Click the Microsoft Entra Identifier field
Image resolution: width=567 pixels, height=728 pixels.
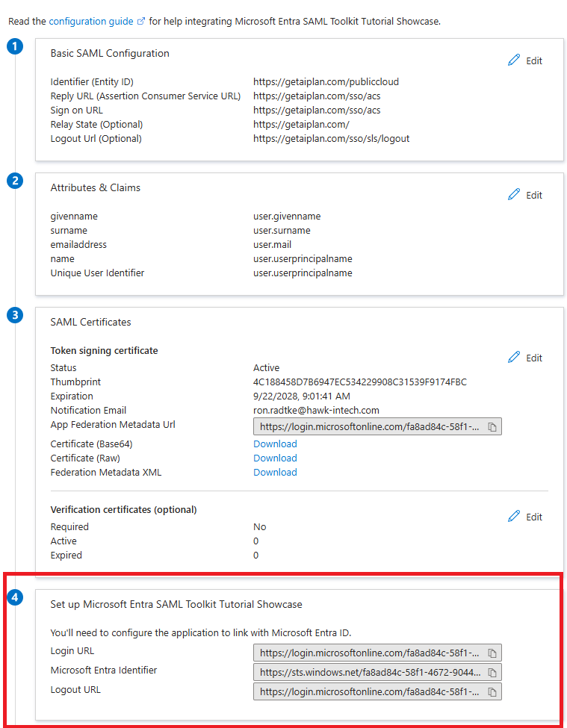tap(369, 673)
